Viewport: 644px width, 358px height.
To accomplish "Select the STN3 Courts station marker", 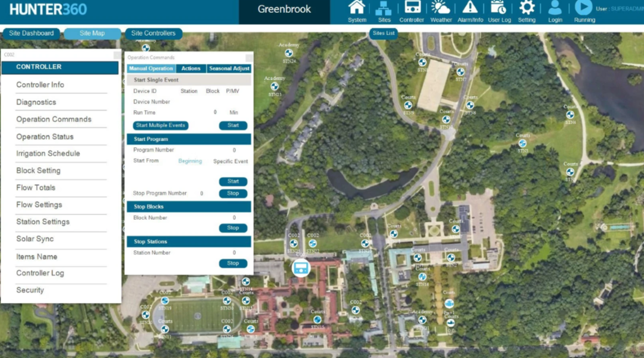I will point(523,144).
